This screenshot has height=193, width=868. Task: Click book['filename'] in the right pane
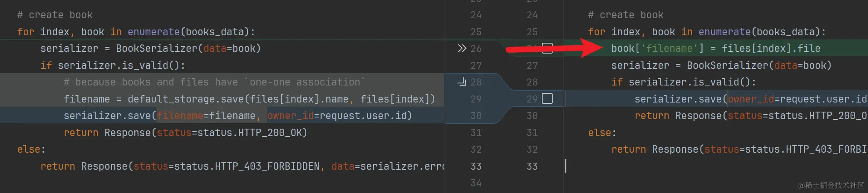(657, 49)
